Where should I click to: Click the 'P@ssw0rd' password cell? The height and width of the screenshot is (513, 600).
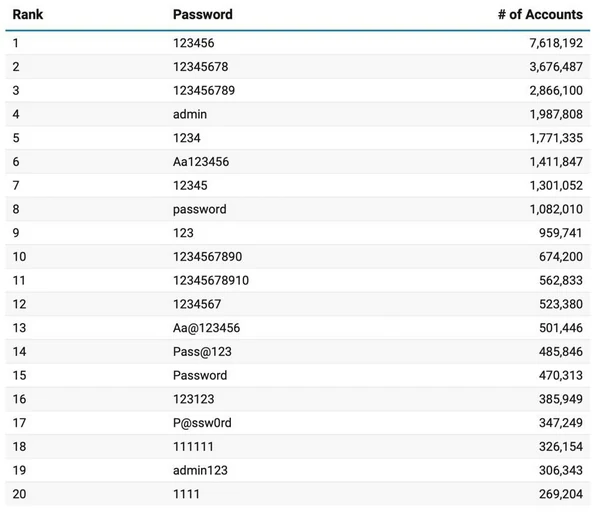(x=202, y=423)
